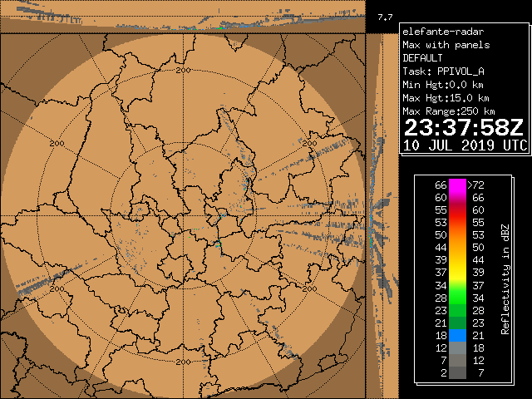Click the 23:37:58Z timestamp
This screenshot has width=532, height=399.
pyautogui.click(x=463, y=127)
